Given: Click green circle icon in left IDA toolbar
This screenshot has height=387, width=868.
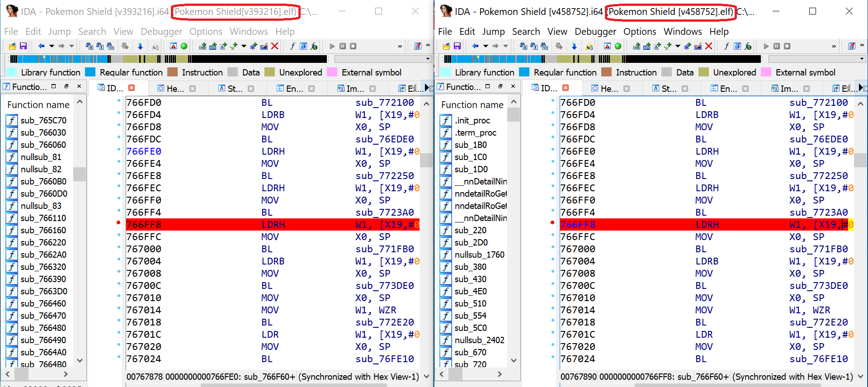Looking at the screenshot, I should (184, 46).
